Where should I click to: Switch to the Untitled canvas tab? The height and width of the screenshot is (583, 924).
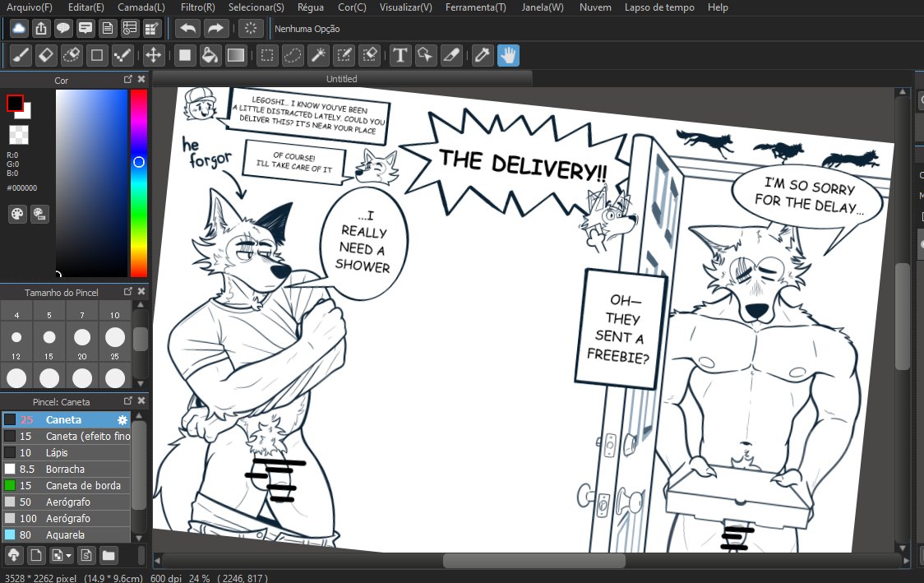pos(342,78)
